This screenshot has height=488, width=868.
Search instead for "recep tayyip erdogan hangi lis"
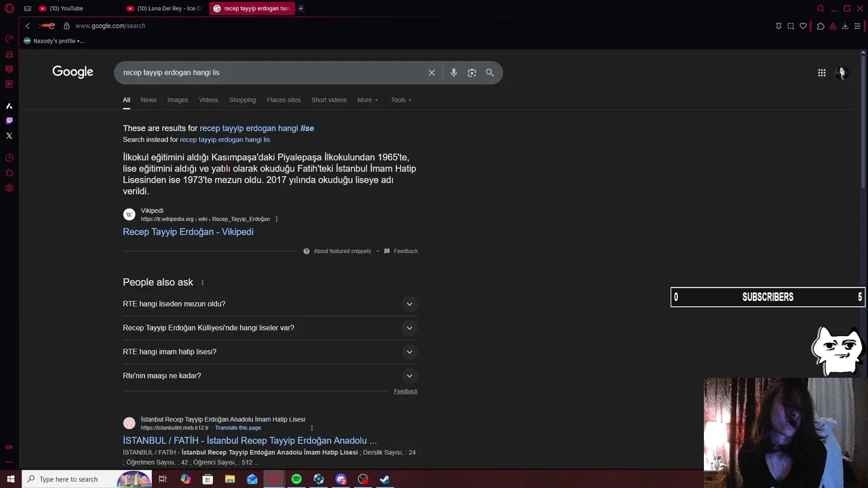(x=224, y=140)
